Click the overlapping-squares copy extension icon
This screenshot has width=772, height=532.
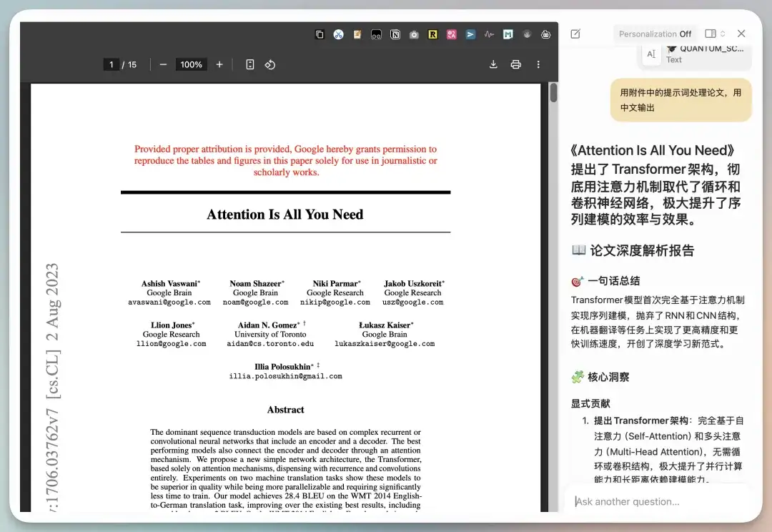coord(320,34)
